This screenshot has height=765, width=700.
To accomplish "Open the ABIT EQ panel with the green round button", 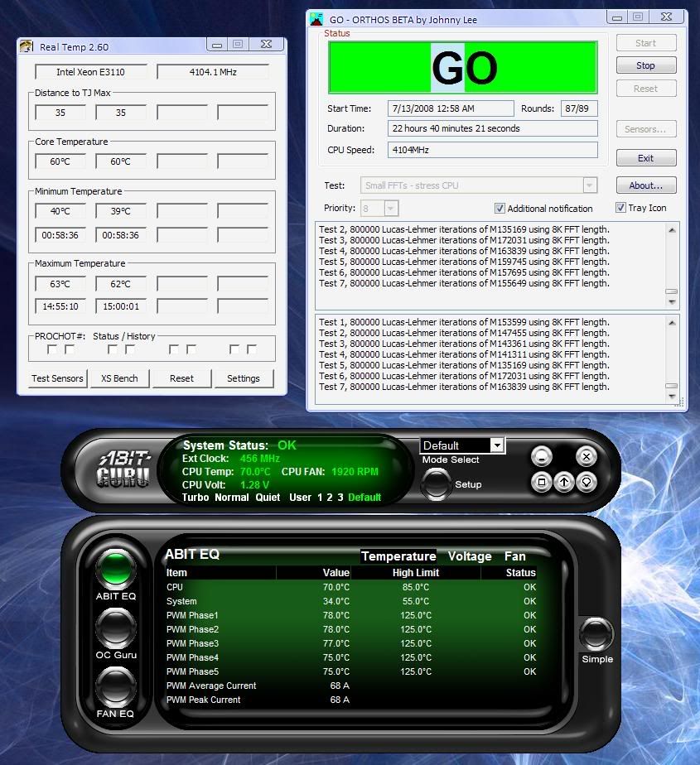I will click(116, 568).
